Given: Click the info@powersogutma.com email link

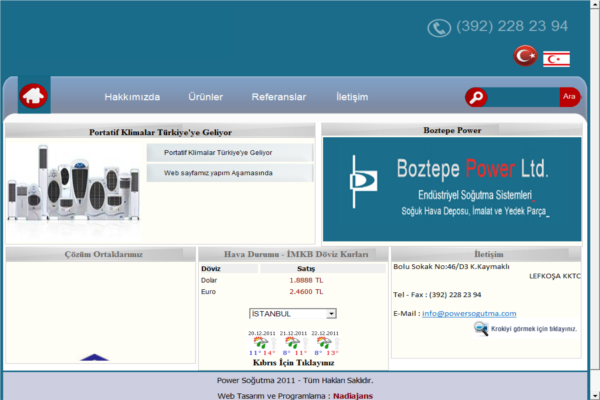Looking at the screenshot, I should [469, 313].
